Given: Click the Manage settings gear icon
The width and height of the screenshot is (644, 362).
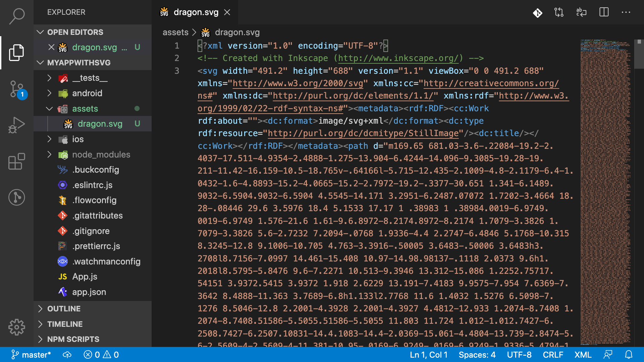Looking at the screenshot, I should click(x=17, y=327).
